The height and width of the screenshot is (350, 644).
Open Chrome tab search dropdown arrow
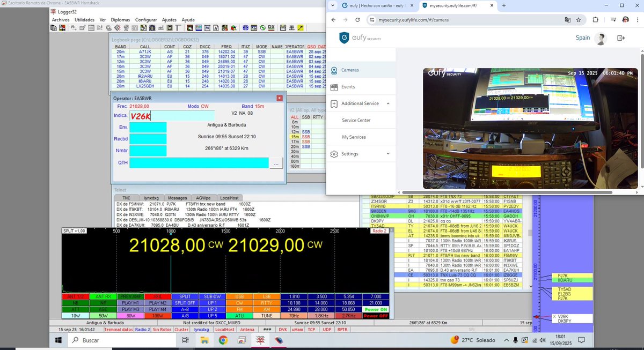pos(332,5)
